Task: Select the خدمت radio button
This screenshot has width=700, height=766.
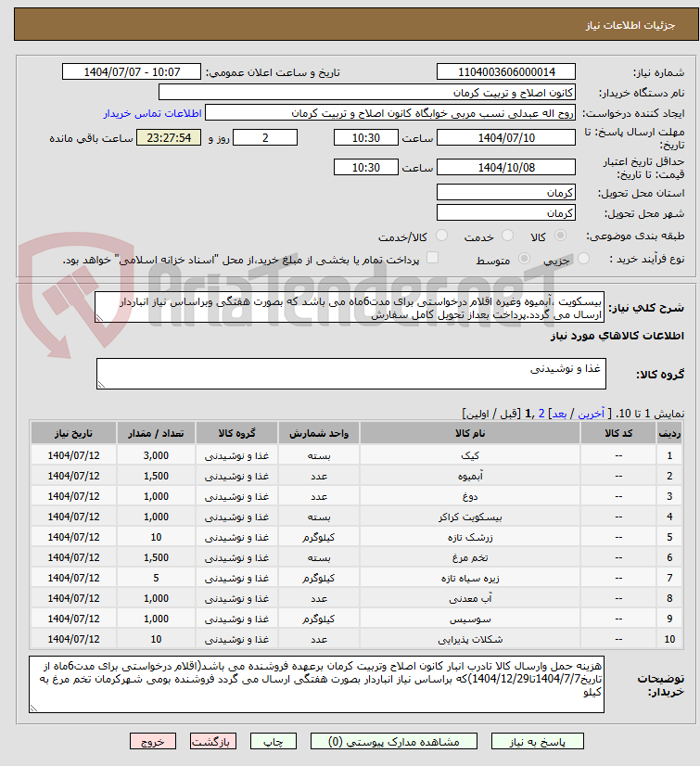Action: [x=507, y=236]
